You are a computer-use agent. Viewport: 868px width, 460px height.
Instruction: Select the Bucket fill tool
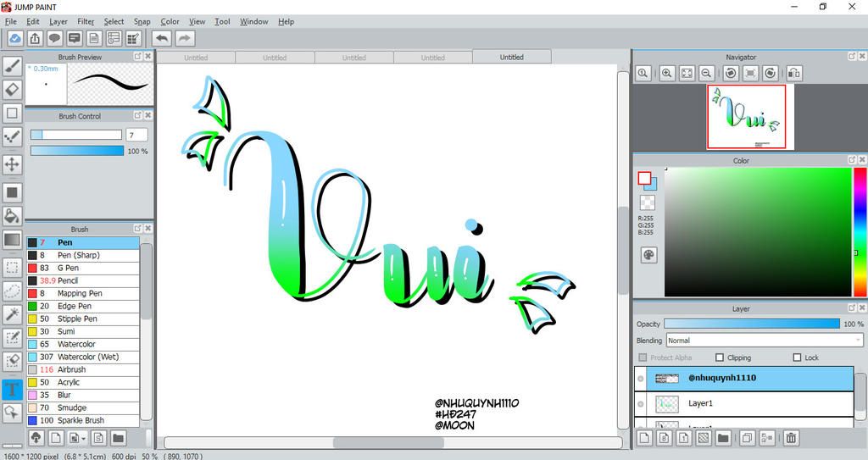pyautogui.click(x=12, y=216)
